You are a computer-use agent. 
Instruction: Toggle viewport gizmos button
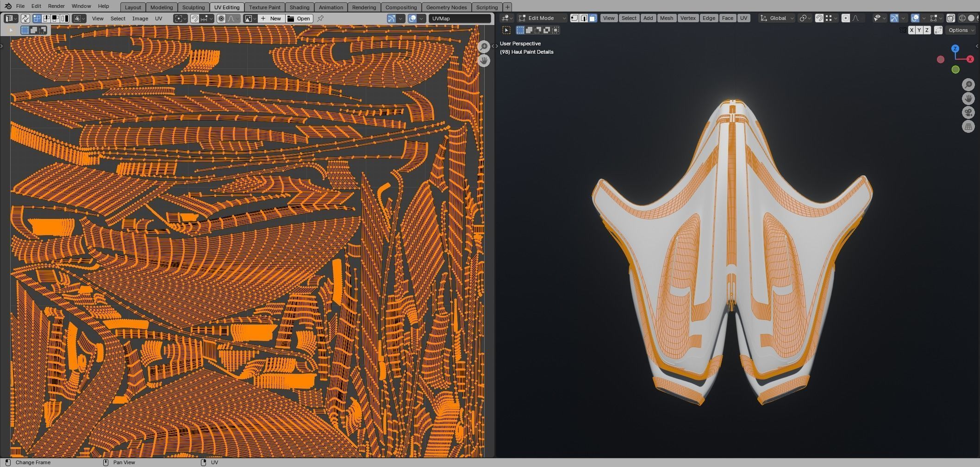[x=894, y=18]
